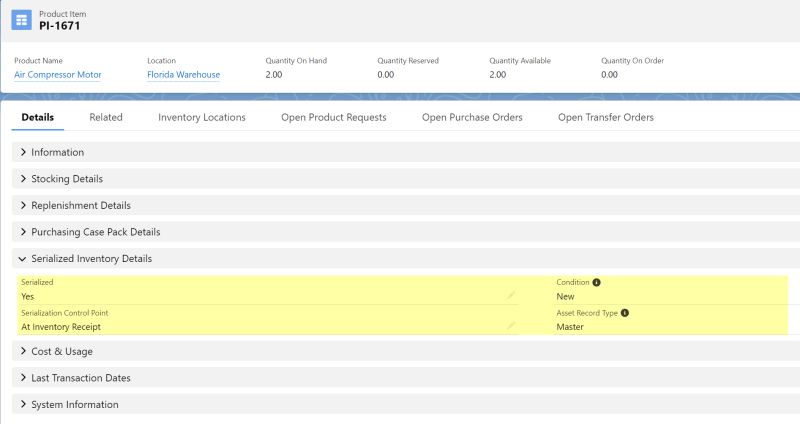Image resolution: width=800 pixels, height=424 pixels.
Task: Click the Serialization Control Point label
Action: (65, 313)
